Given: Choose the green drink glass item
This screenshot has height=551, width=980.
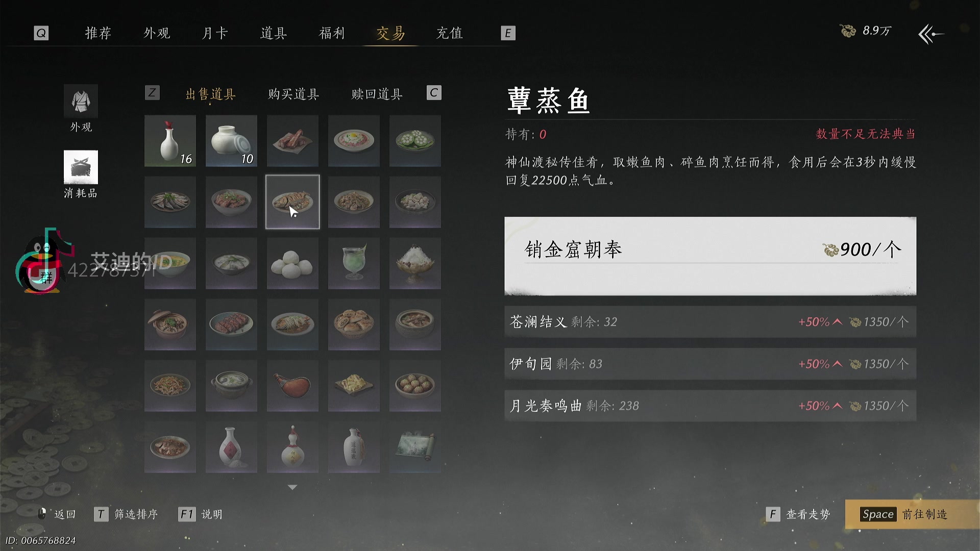Looking at the screenshot, I should [354, 263].
